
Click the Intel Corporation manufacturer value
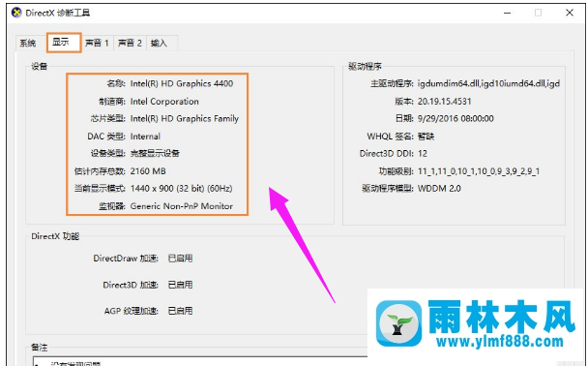[164, 102]
